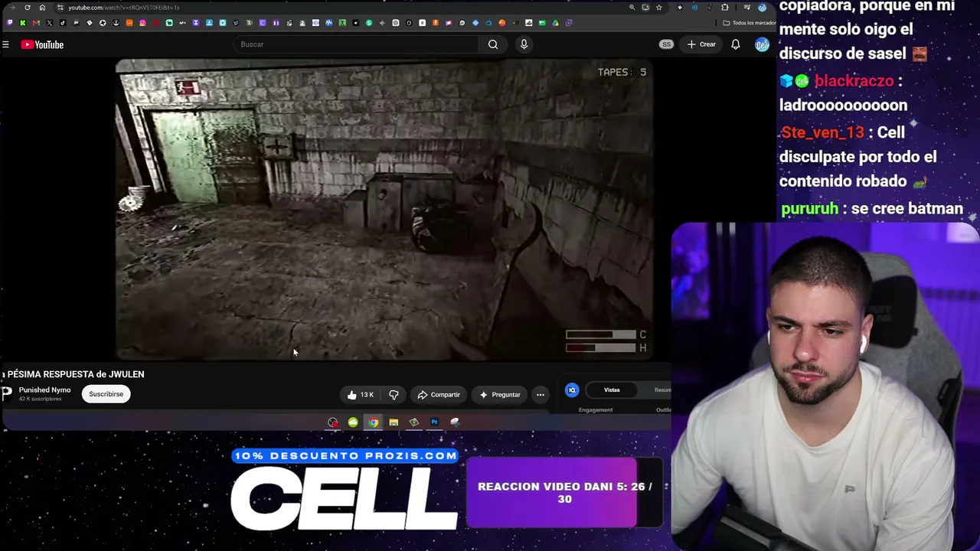Open the video's more actions menu

541,395
